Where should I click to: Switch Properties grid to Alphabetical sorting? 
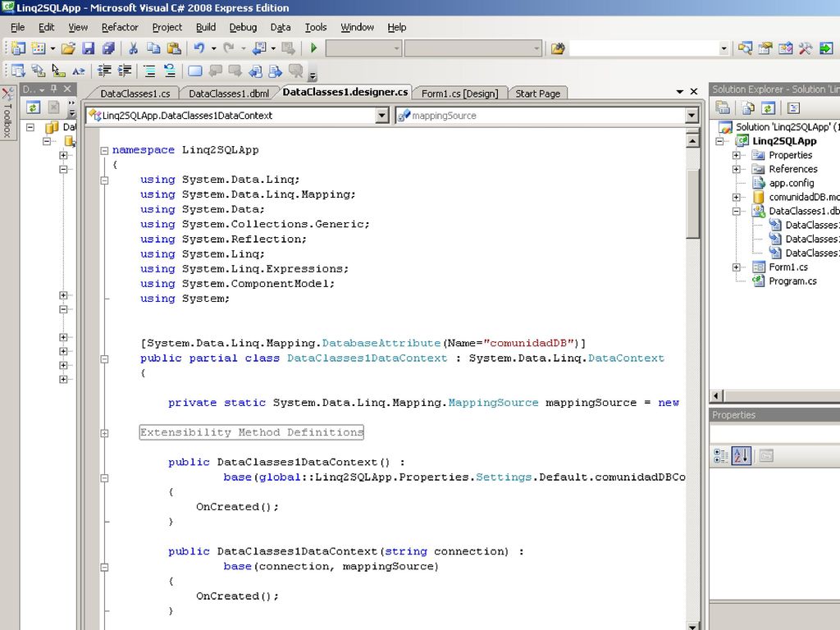point(742,456)
